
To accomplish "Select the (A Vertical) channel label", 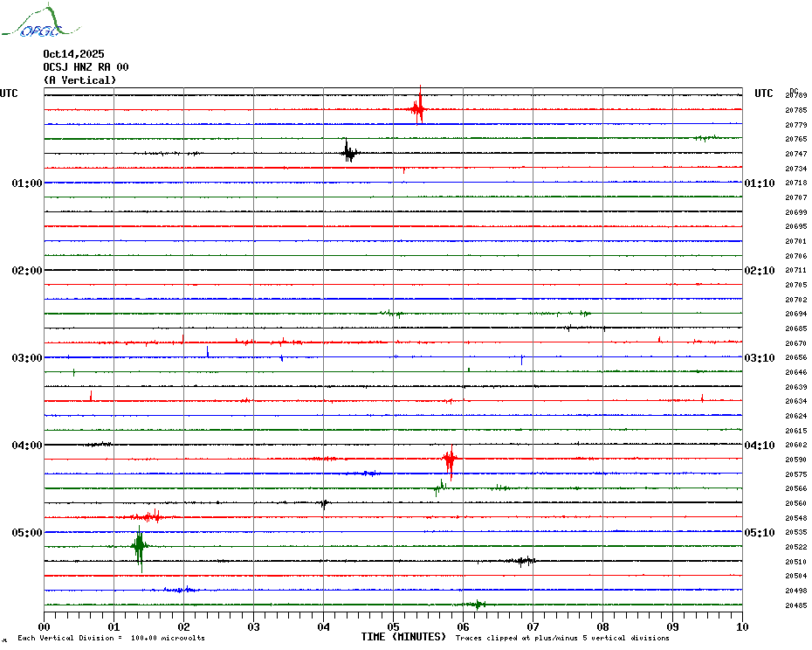I will point(79,80).
